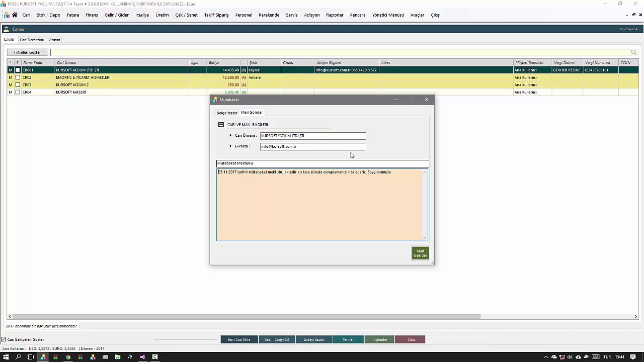Click the arrow beside Cari Ünvanı label
The width and height of the screenshot is (644, 362).
pos(230,135)
